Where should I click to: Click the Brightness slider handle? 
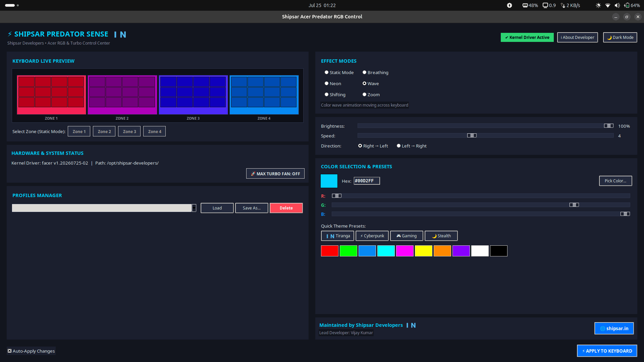609,126
